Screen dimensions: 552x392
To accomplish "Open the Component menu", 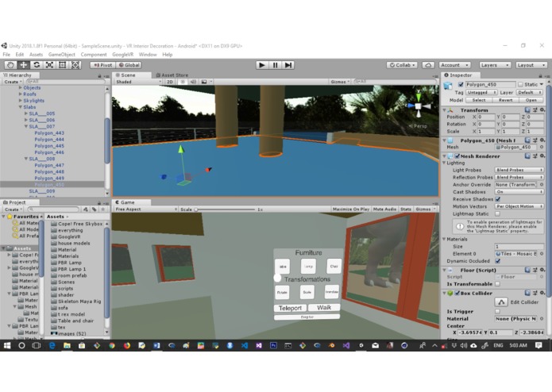I will click(93, 55).
